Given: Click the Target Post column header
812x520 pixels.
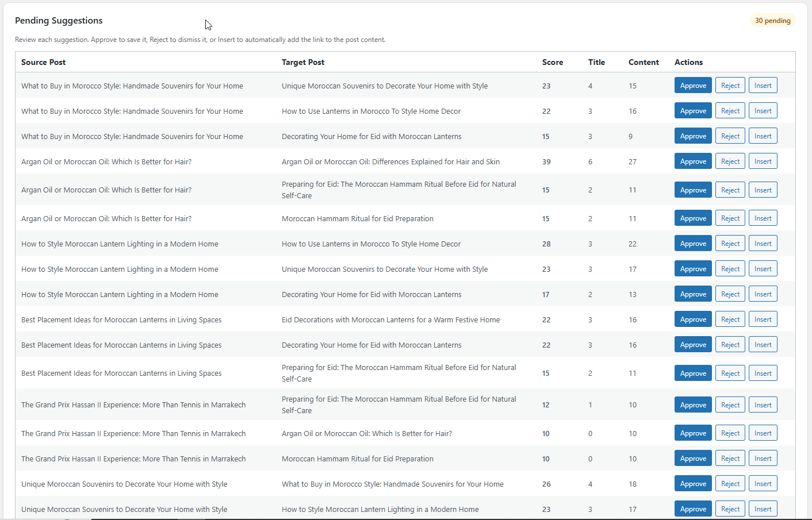Looking at the screenshot, I should 303,62.
